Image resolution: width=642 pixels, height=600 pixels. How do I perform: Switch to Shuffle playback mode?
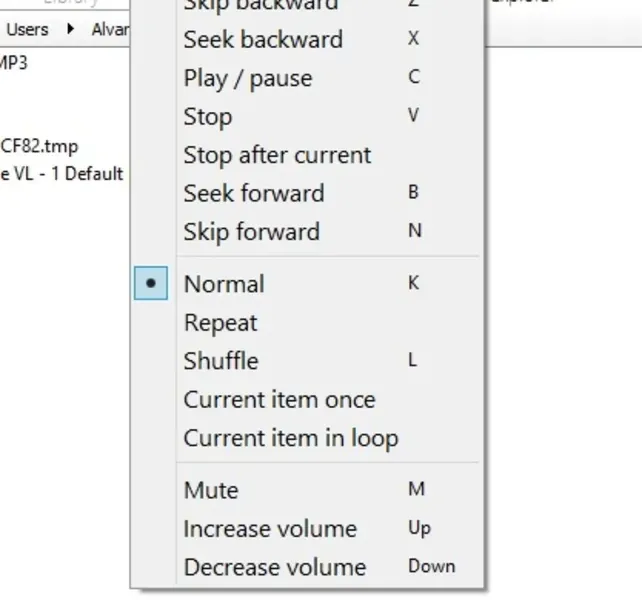tap(221, 361)
